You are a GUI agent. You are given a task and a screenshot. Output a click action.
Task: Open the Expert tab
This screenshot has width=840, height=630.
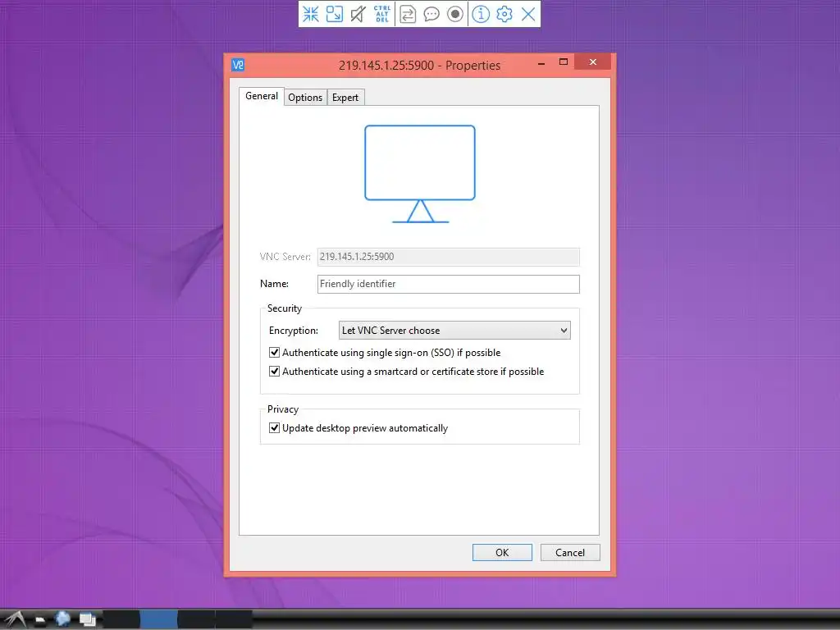click(x=345, y=98)
